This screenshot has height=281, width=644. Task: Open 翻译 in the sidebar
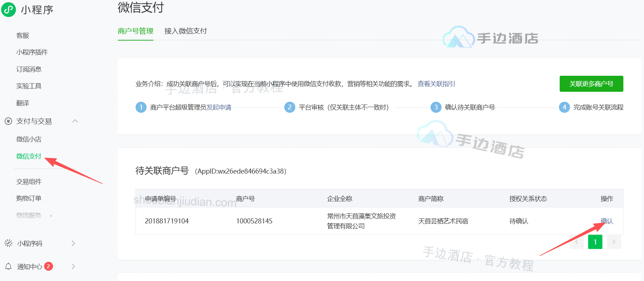coord(23,103)
